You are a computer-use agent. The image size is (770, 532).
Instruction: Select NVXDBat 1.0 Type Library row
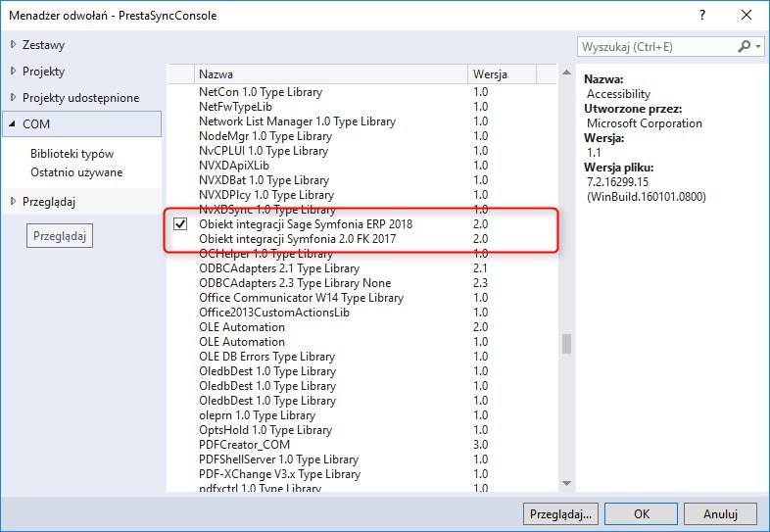(x=362, y=180)
